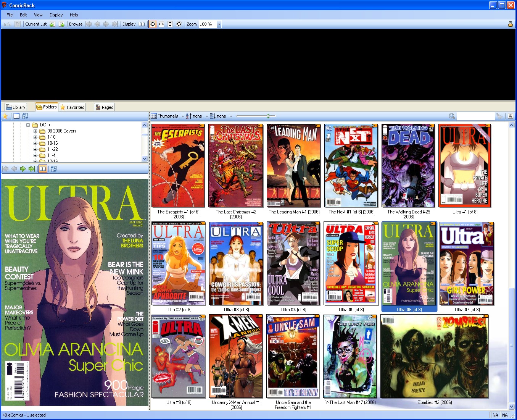Click the add favorite star icon
The width and height of the screenshot is (517, 420).
6,116
